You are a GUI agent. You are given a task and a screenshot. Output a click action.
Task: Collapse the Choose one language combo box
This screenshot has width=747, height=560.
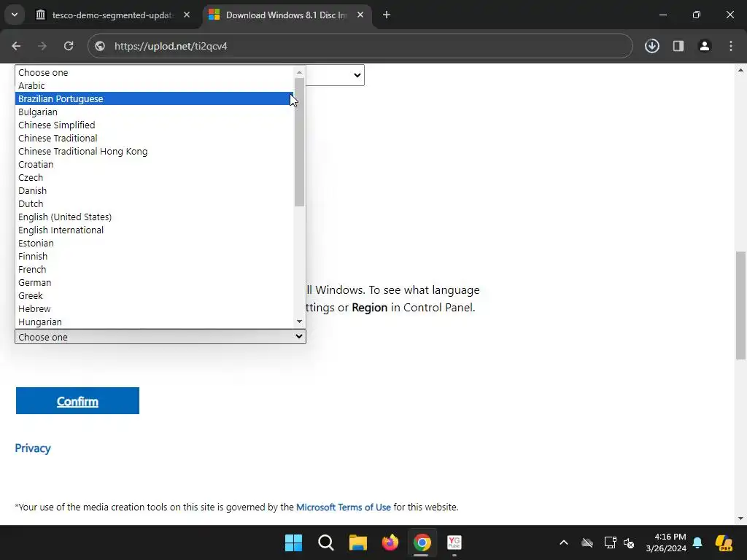[160, 337]
